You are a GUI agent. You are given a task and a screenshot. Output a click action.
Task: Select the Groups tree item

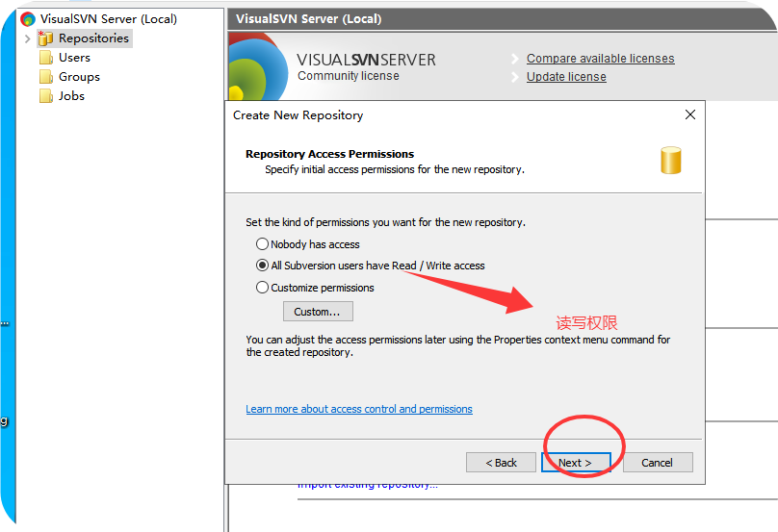click(79, 77)
